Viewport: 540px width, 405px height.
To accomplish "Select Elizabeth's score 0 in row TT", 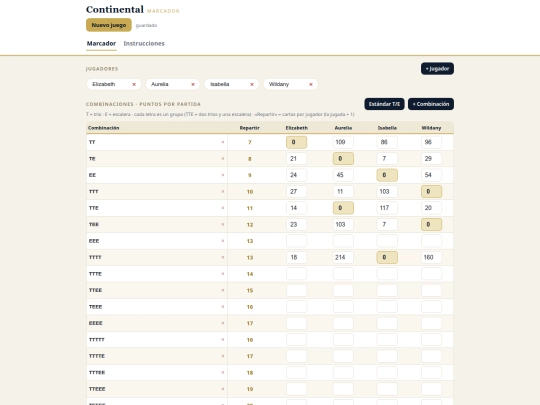I will [x=297, y=142].
